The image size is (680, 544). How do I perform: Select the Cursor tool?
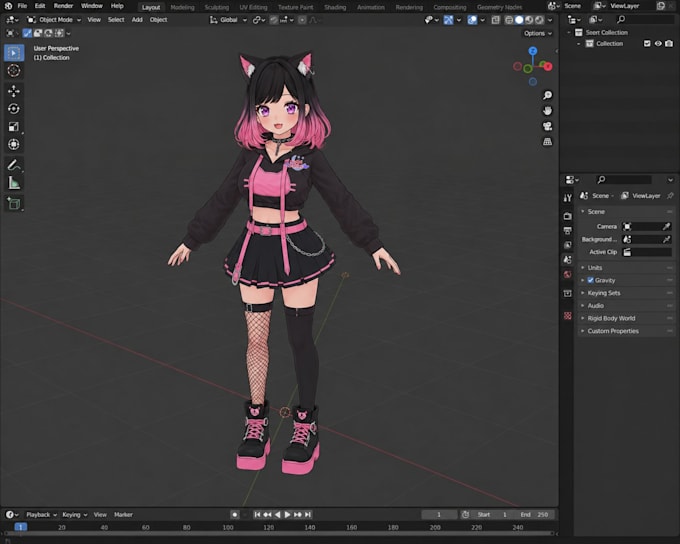tap(14, 70)
